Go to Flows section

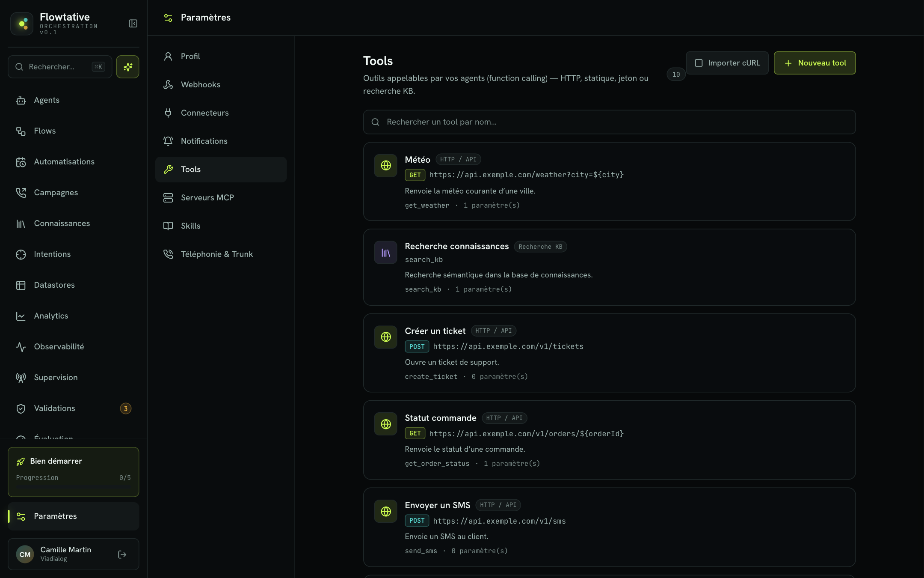pyautogui.click(x=73, y=131)
